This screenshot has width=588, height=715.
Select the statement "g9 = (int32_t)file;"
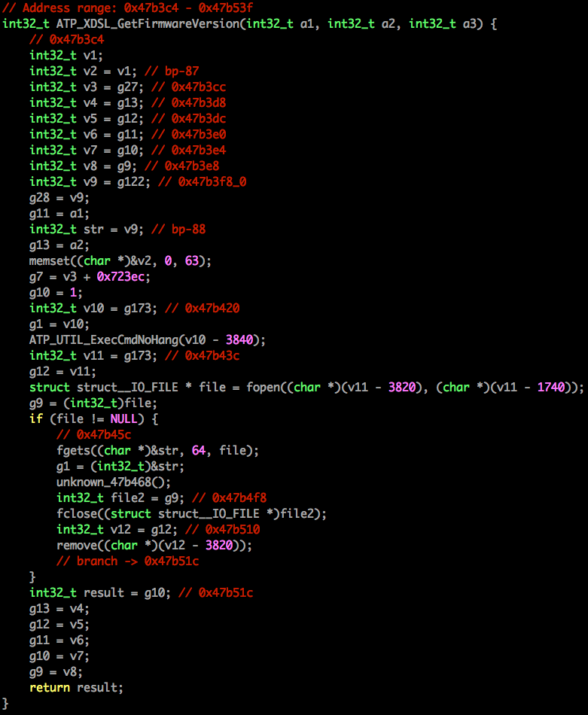(93, 403)
